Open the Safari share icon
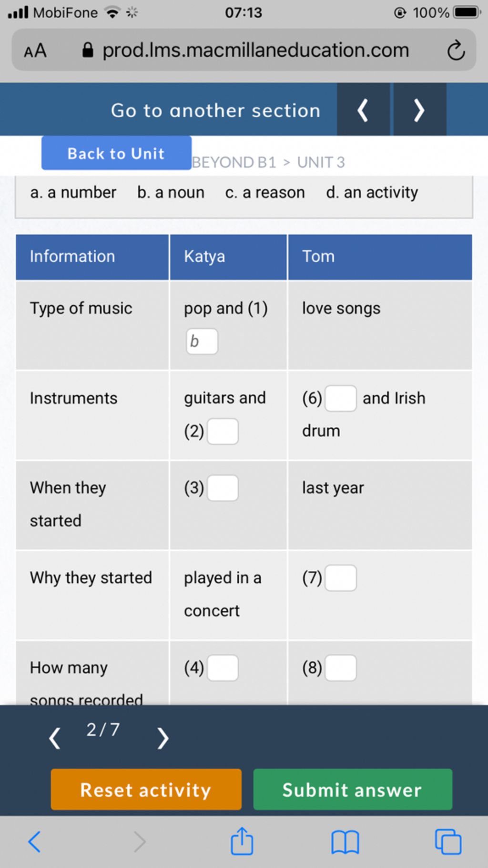 pos(242,841)
